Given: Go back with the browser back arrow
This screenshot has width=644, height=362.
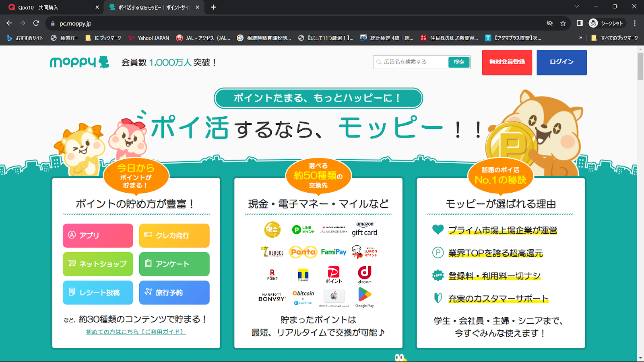Looking at the screenshot, I should 9,23.
